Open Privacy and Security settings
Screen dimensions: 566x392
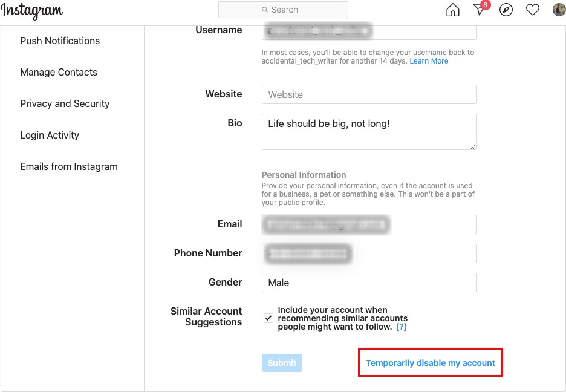pos(65,103)
